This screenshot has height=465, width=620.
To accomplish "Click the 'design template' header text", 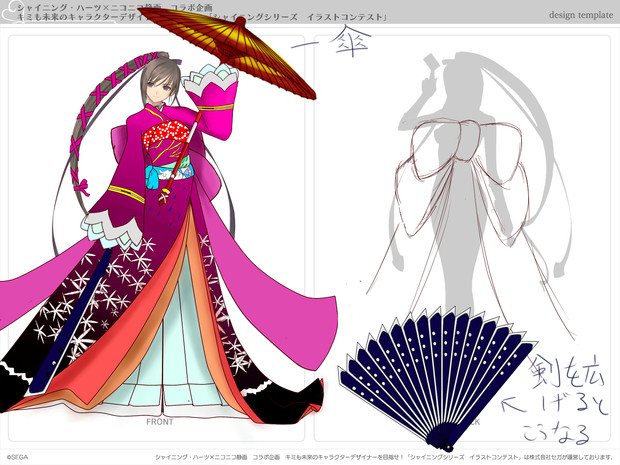I will point(580,15).
